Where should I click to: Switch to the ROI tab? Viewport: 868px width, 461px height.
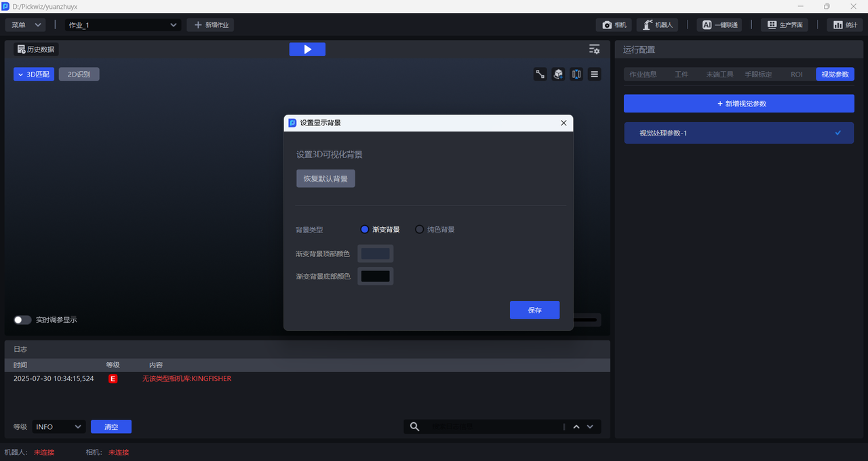(x=796, y=75)
